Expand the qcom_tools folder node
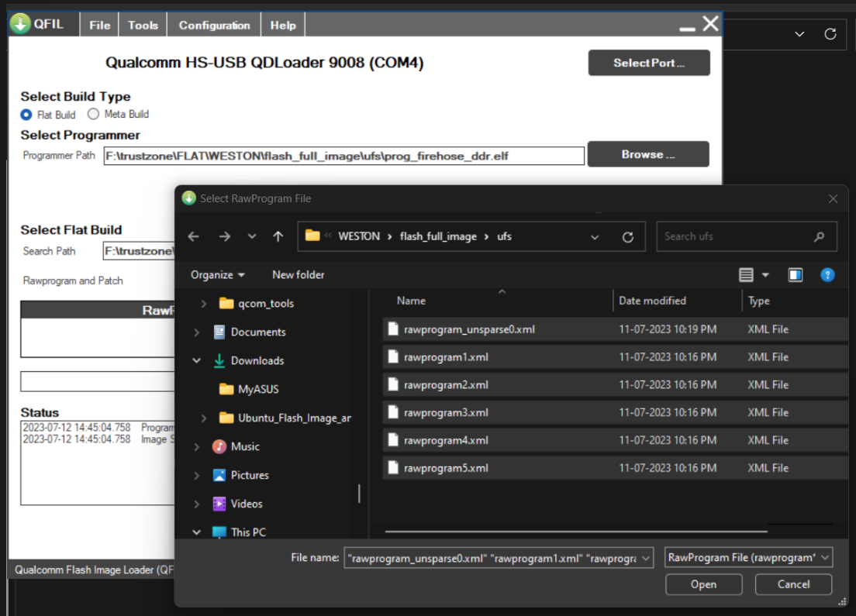The width and height of the screenshot is (856, 616). pos(204,304)
